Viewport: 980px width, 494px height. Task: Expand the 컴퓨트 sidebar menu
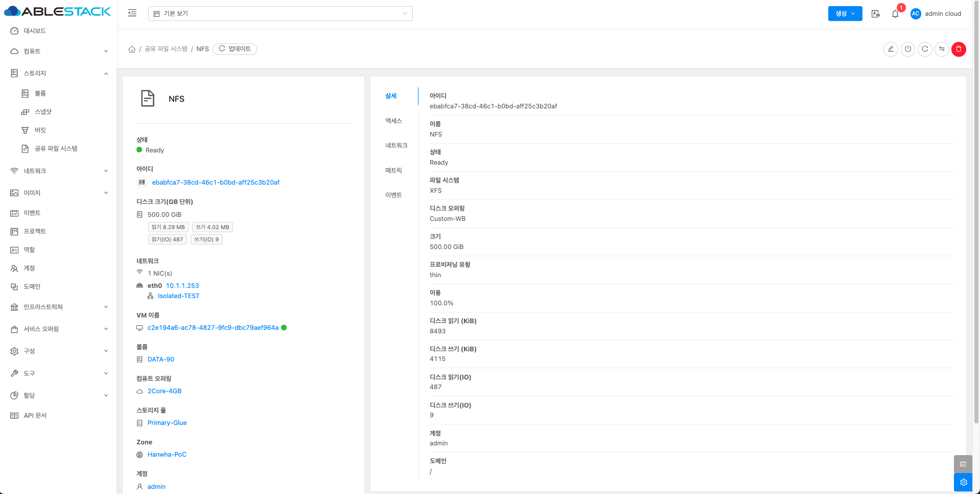[58, 51]
